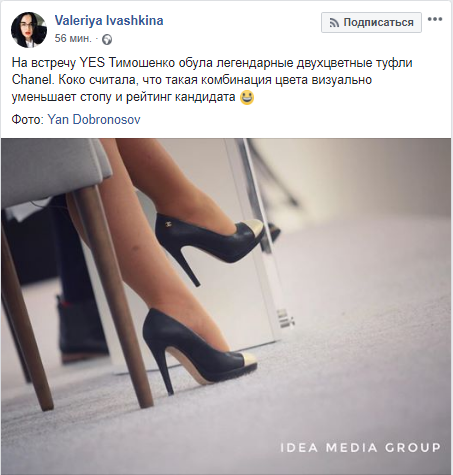Click the word Фото before the photographer name
This screenshot has width=453, height=475.
(x=26, y=119)
